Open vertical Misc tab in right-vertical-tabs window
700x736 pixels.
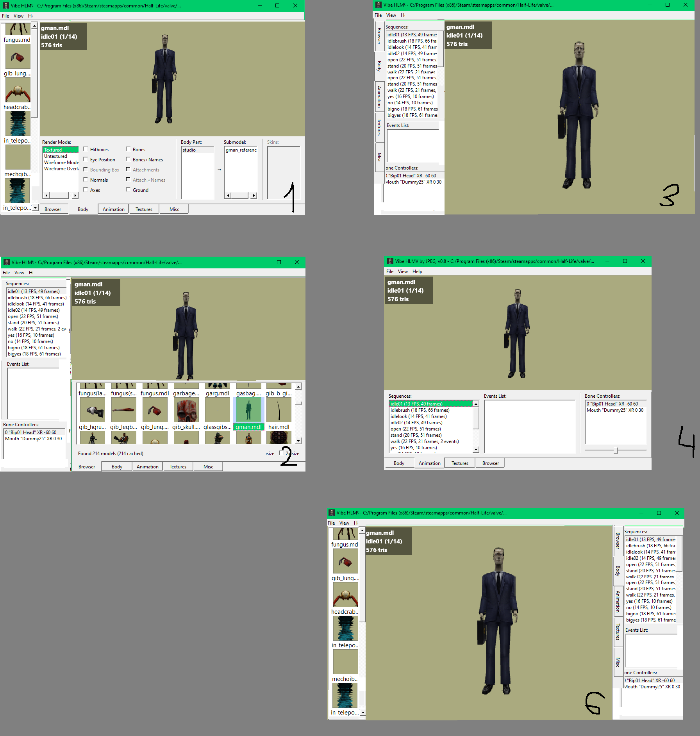pos(618,662)
